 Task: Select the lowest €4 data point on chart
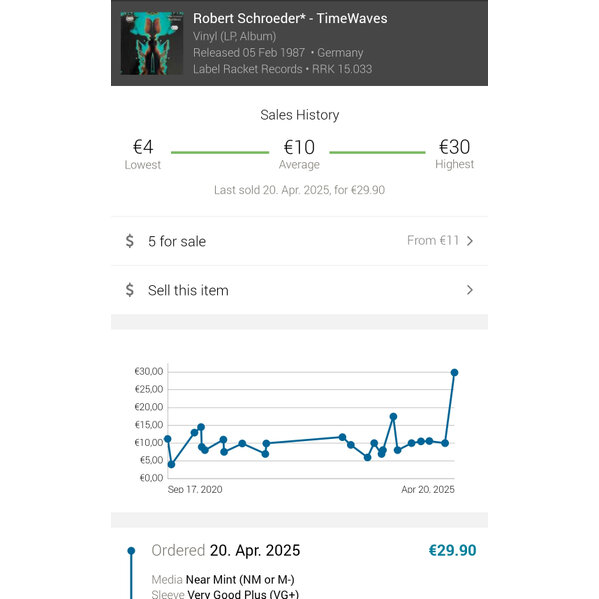(171, 464)
